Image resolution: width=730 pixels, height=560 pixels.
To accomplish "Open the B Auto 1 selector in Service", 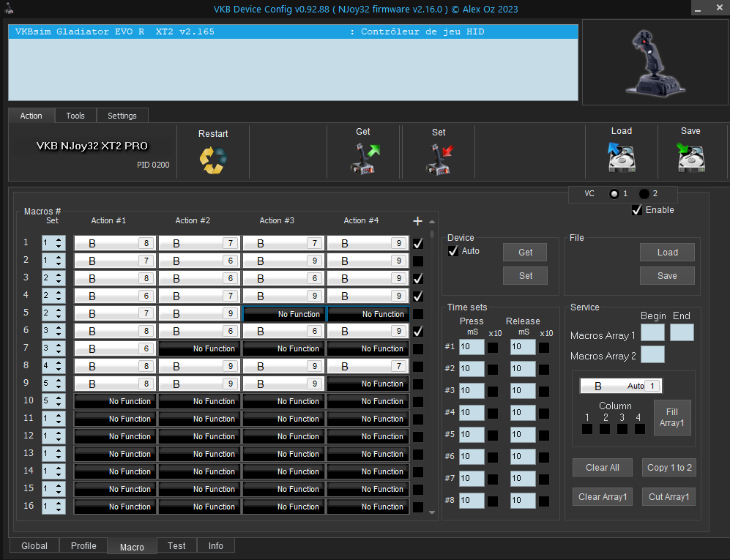I will click(621, 386).
